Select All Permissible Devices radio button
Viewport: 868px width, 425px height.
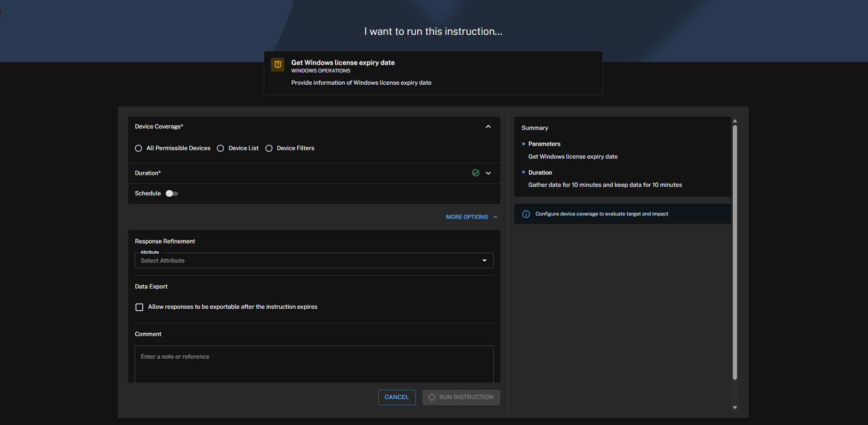pos(138,148)
